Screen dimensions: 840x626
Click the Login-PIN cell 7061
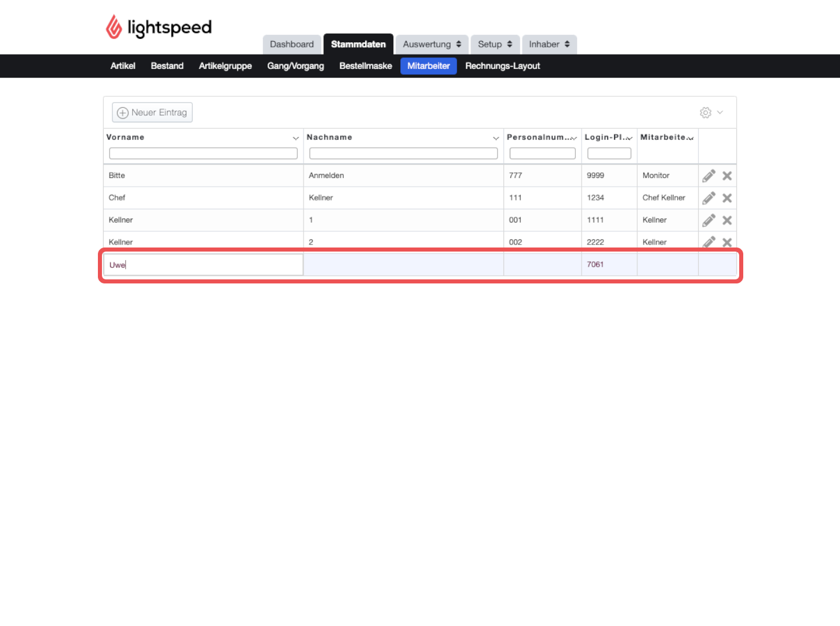[609, 264]
